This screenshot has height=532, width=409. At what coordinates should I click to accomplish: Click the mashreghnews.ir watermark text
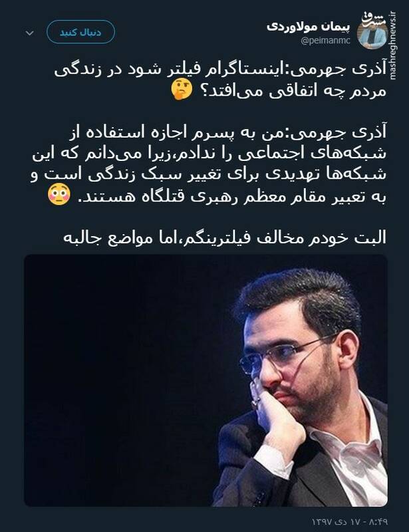pos(393,46)
